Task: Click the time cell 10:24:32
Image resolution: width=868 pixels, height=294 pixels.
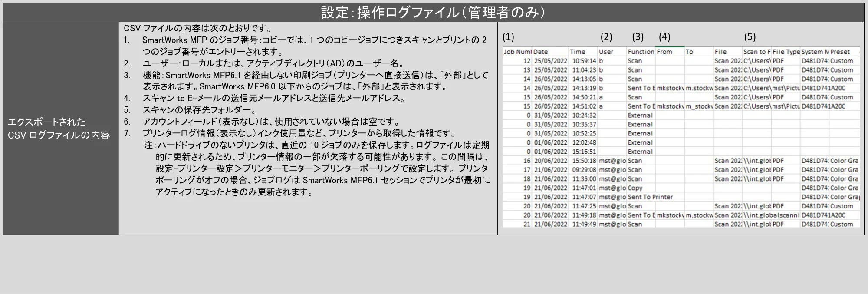Action: [x=584, y=115]
